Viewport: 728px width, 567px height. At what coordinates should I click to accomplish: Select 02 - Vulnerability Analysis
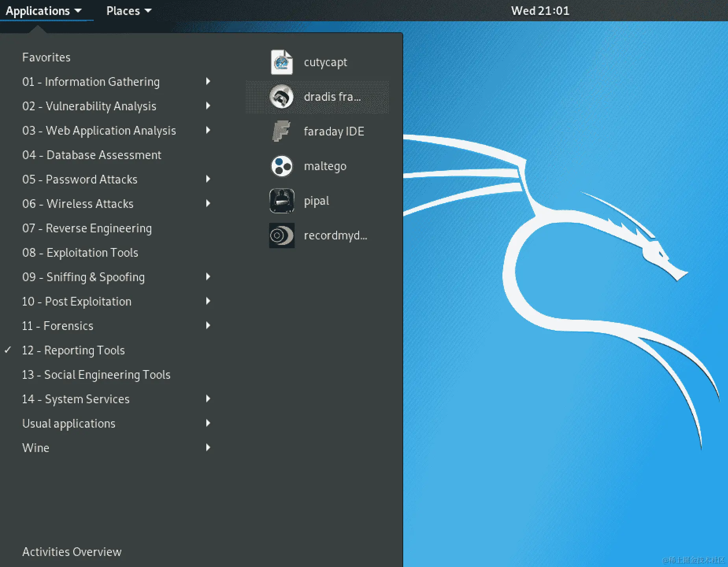pos(89,106)
